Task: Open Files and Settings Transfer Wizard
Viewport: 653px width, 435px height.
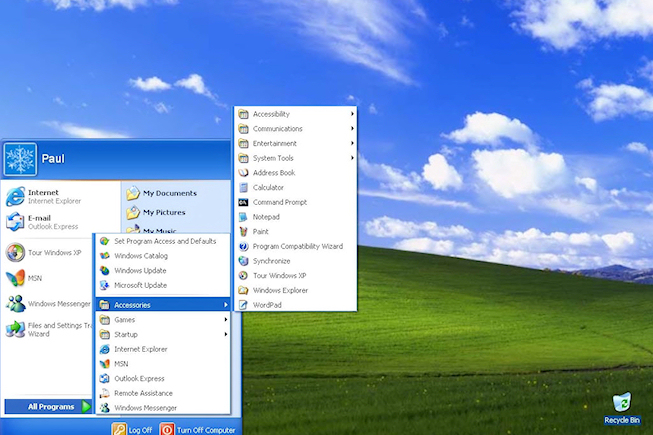Action: point(48,329)
